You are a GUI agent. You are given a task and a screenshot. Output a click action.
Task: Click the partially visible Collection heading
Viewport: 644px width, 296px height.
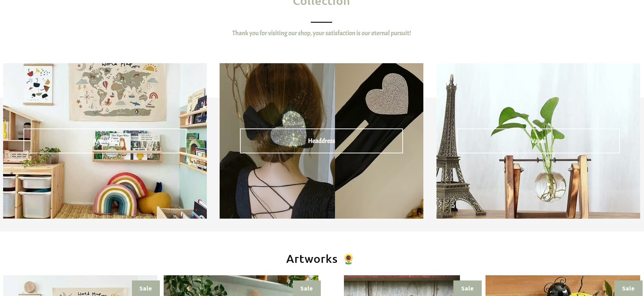(x=321, y=3)
